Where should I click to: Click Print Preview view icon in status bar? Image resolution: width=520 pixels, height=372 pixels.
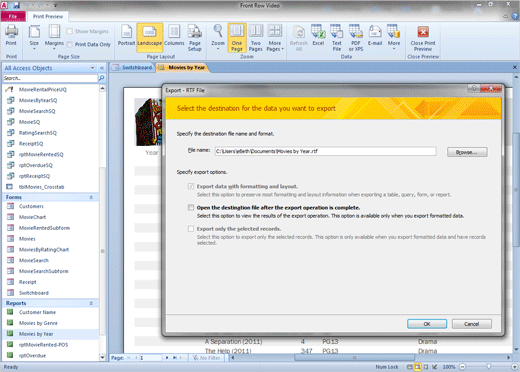pyautogui.click(x=417, y=367)
